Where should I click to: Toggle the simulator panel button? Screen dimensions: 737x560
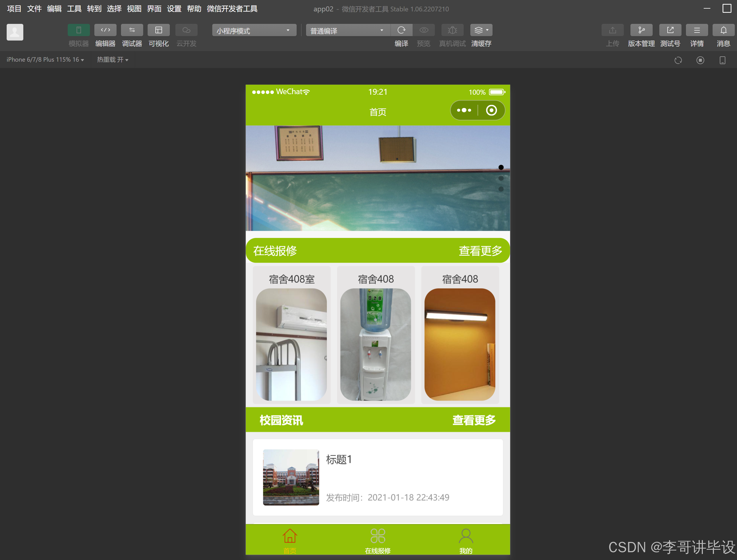79,30
